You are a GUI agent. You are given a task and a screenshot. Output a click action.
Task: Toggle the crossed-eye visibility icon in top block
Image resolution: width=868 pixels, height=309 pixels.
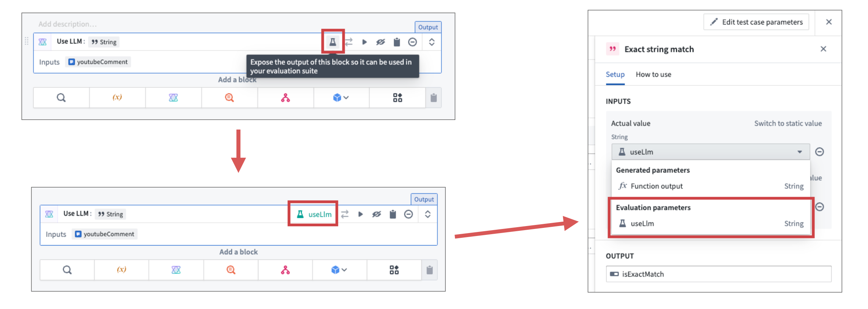(x=380, y=42)
